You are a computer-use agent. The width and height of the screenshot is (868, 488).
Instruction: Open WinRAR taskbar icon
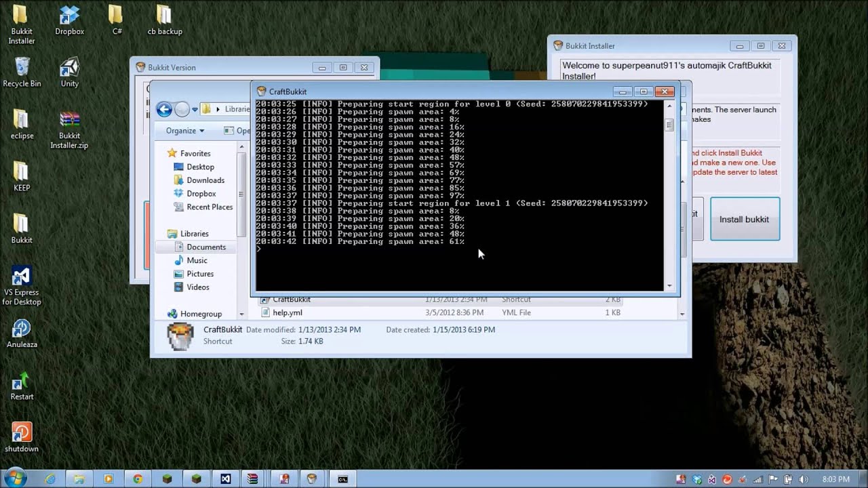254,479
